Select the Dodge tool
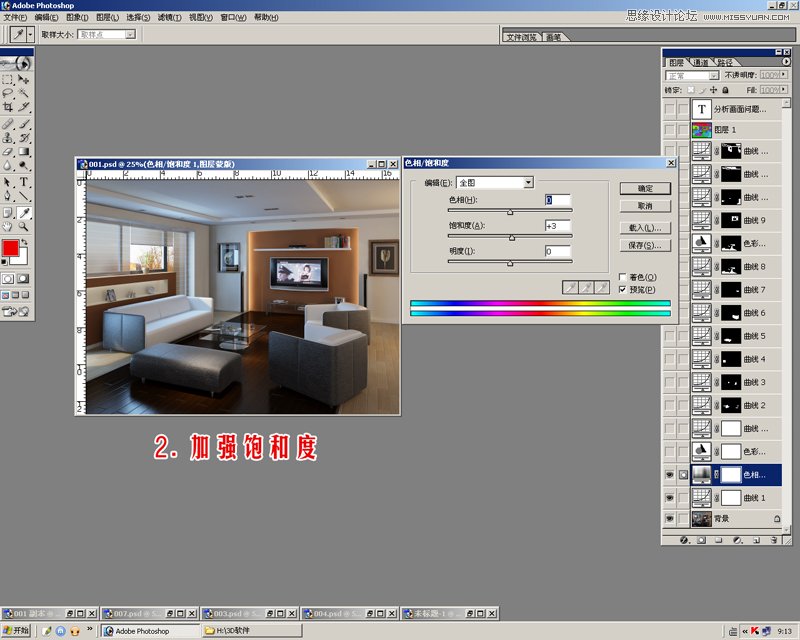 (x=23, y=165)
